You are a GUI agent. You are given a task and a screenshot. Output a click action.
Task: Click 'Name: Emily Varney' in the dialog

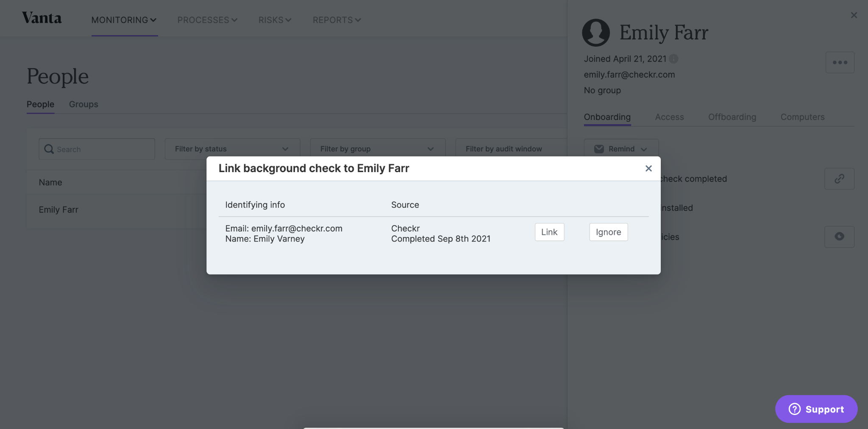[265, 239]
